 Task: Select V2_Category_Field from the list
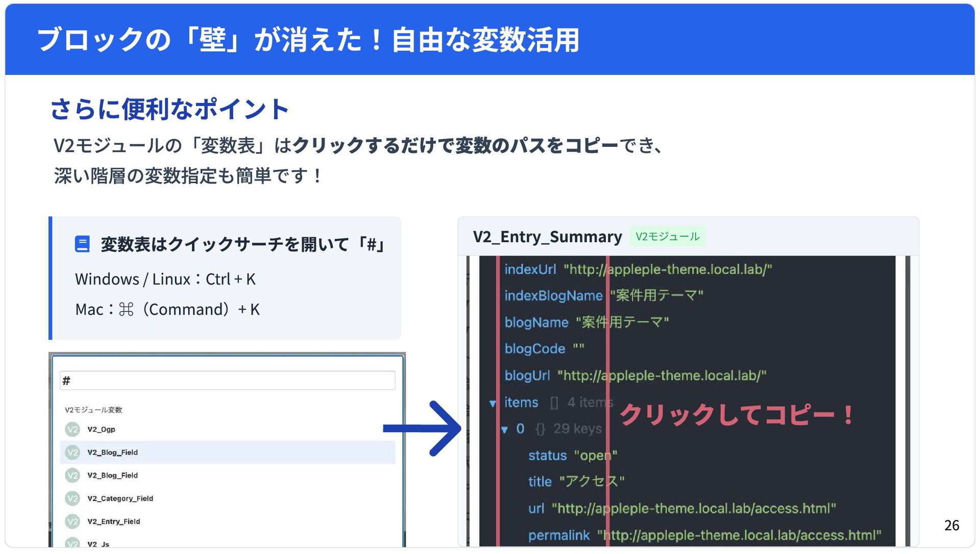[x=120, y=498]
